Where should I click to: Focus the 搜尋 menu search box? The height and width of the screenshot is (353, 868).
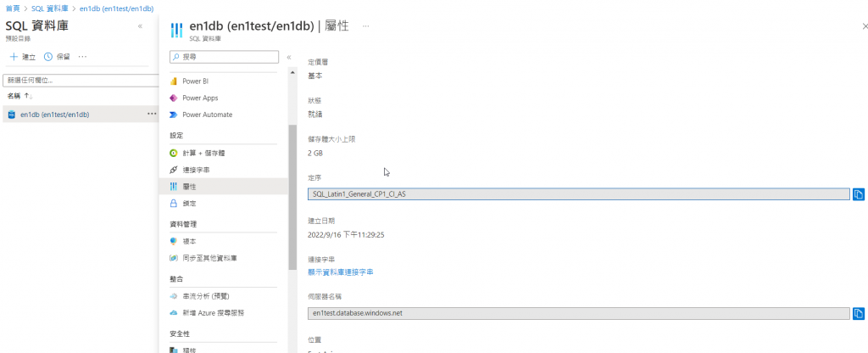click(x=224, y=57)
